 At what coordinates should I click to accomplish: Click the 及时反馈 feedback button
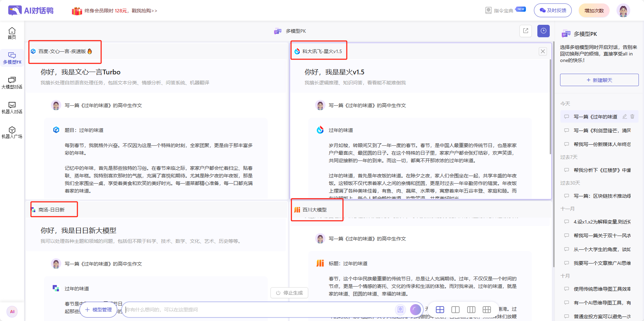pos(552,10)
